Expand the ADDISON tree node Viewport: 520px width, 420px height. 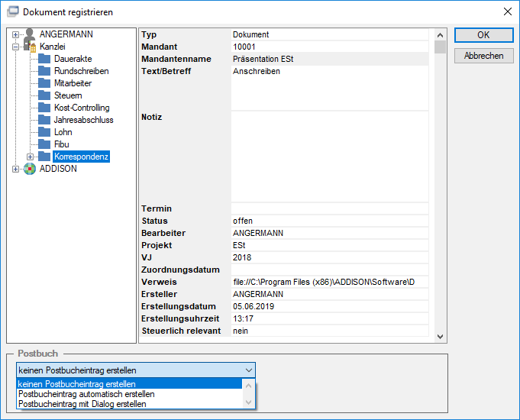click(15, 170)
